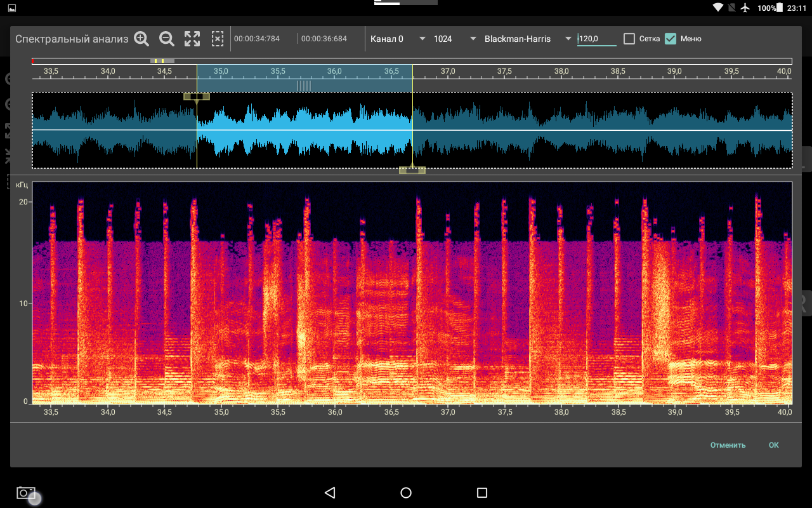812x508 pixels.
Task: Click the overview scrollbar thumb at the top
Action: point(162,61)
